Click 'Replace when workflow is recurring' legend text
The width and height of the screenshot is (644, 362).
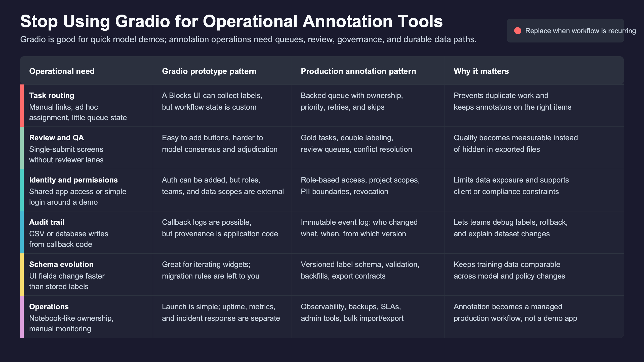pos(580,31)
